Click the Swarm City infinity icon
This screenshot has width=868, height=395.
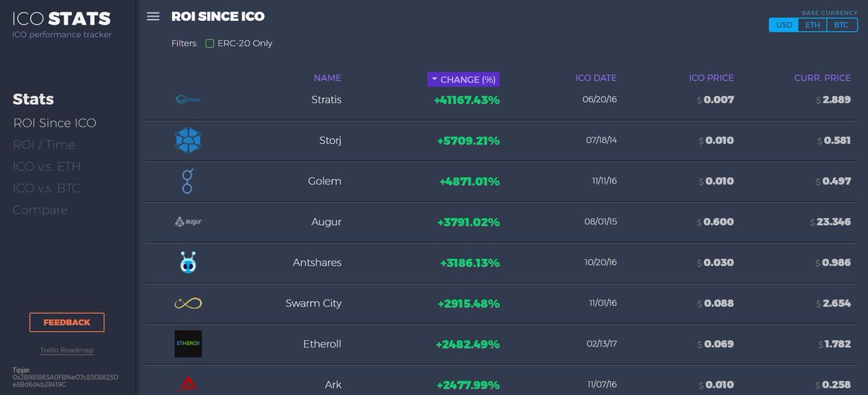pyautogui.click(x=188, y=303)
